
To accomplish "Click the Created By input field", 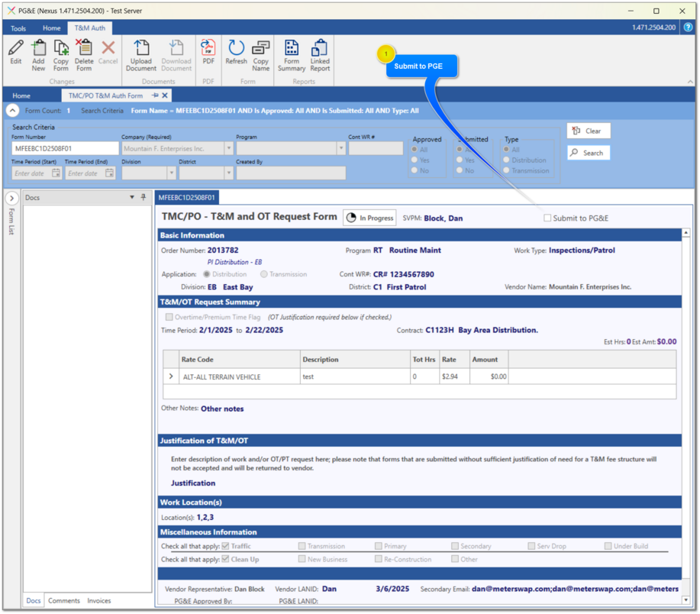I will tap(291, 173).
